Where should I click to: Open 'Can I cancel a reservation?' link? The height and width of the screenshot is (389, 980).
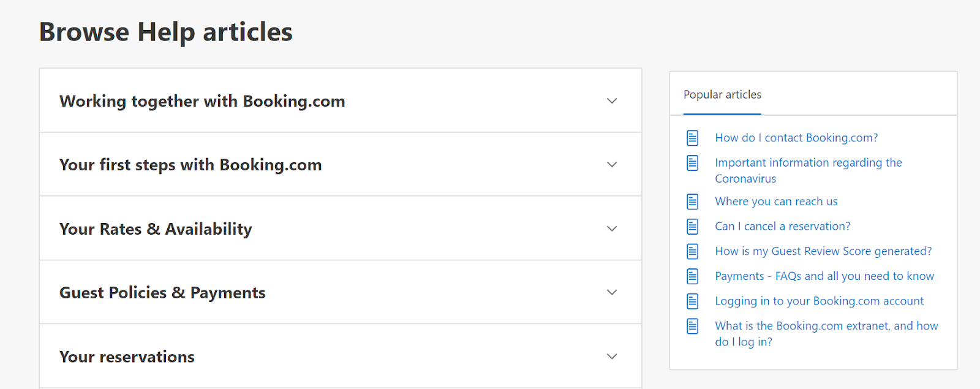(782, 227)
